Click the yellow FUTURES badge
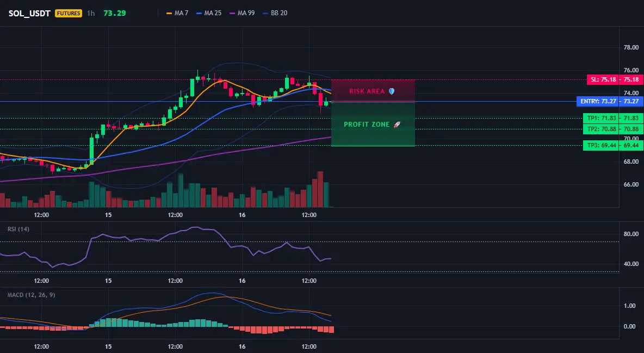The height and width of the screenshot is (353, 644). (69, 13)
